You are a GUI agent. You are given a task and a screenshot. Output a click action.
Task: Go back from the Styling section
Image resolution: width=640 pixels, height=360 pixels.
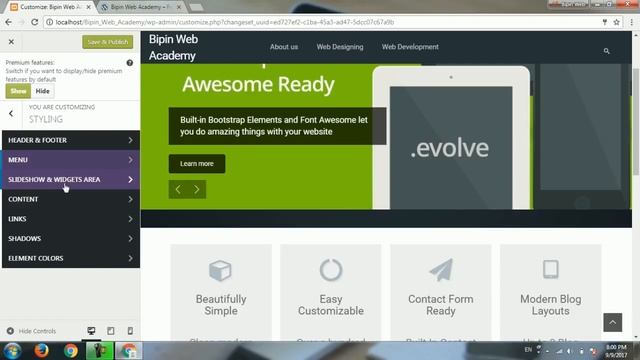tap(11, 113)
